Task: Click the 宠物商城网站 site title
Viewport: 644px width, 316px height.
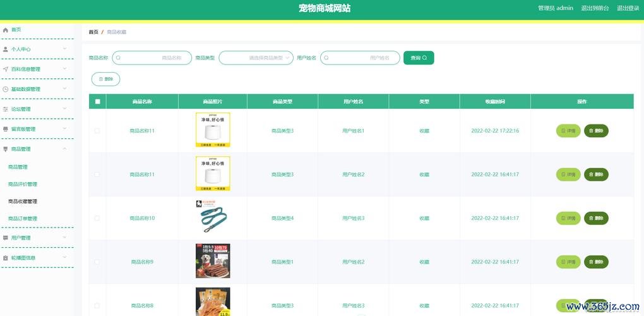Action: [x=325, y=8]
